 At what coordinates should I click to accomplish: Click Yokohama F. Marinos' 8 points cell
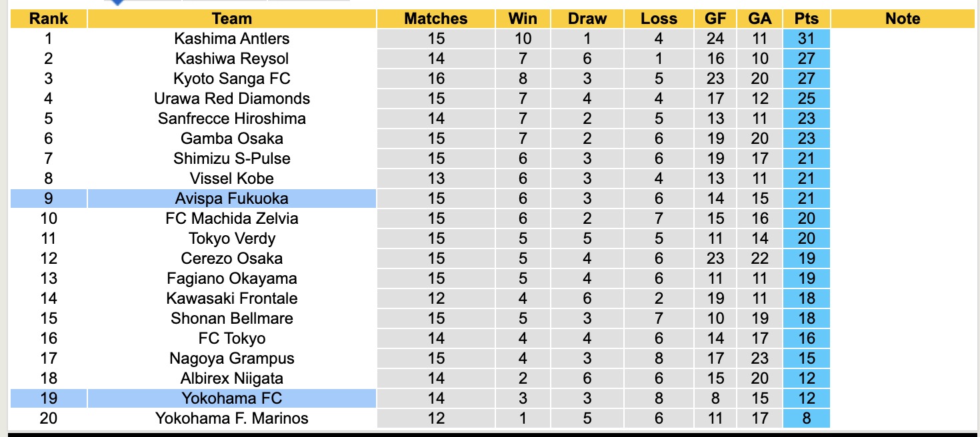pos(807,418)
